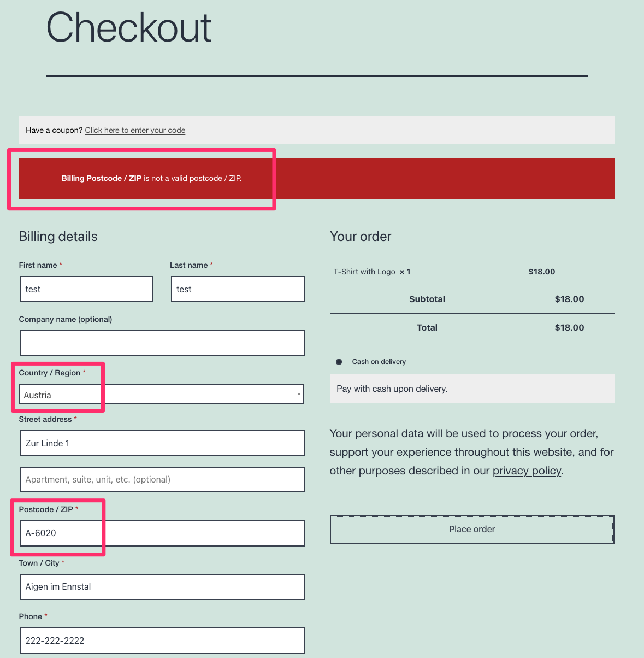Click the dropdown arrow next to Austria

[x=298, y=394]
